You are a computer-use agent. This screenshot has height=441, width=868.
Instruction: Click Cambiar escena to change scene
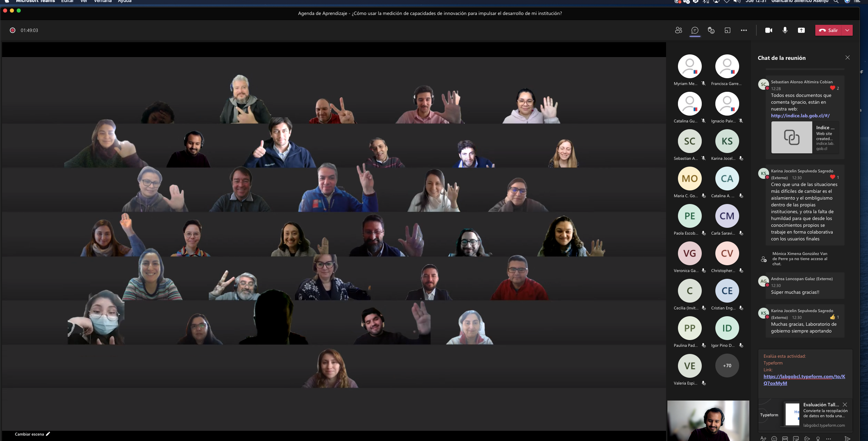[32, 434]
